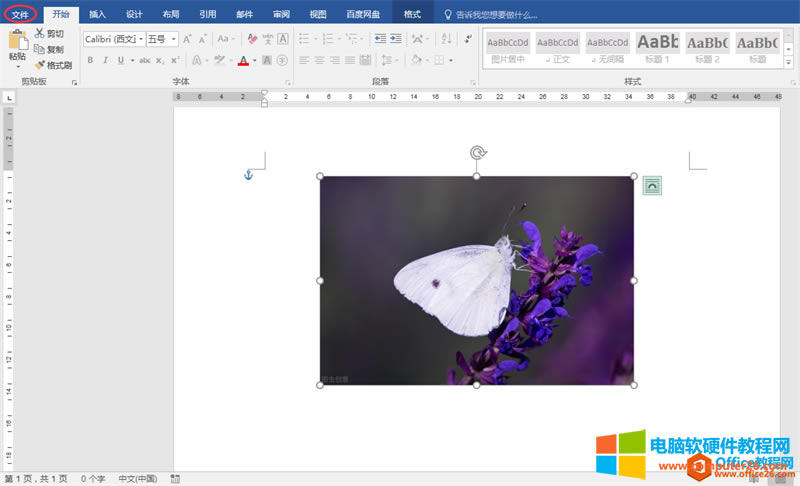This screenshot has width=800, height=486.
Task: Click the increase indent icon
Action: coord(396,39)
